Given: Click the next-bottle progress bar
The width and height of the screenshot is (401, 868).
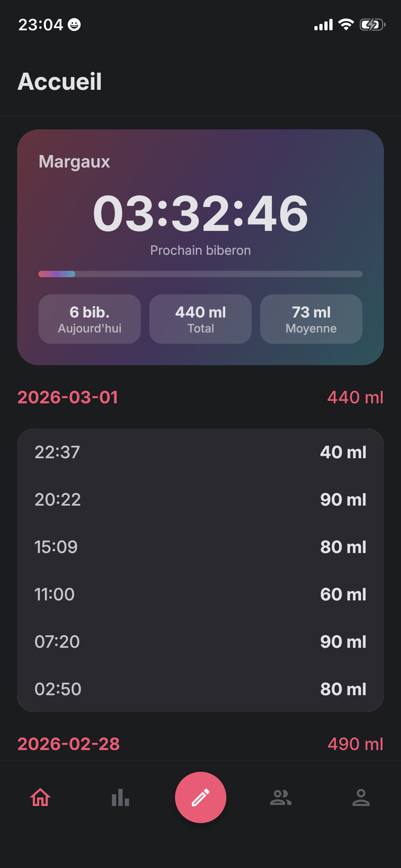Looking at the screenshot, I should 200,274.
